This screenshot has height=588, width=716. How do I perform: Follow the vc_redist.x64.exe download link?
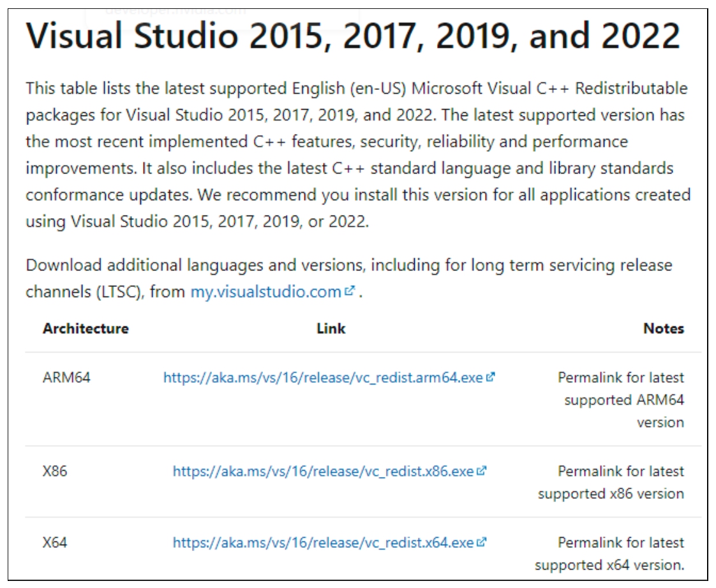pos(323,543)
